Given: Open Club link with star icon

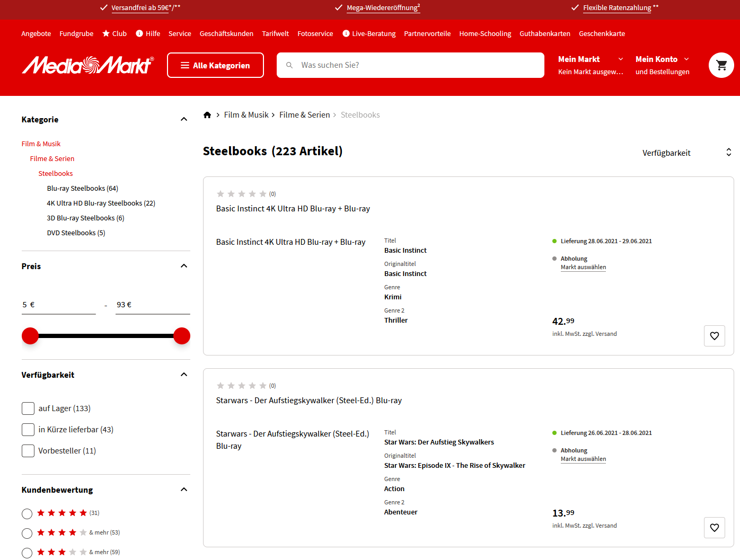Looking at the screenshot, I should tap(114, 33).
